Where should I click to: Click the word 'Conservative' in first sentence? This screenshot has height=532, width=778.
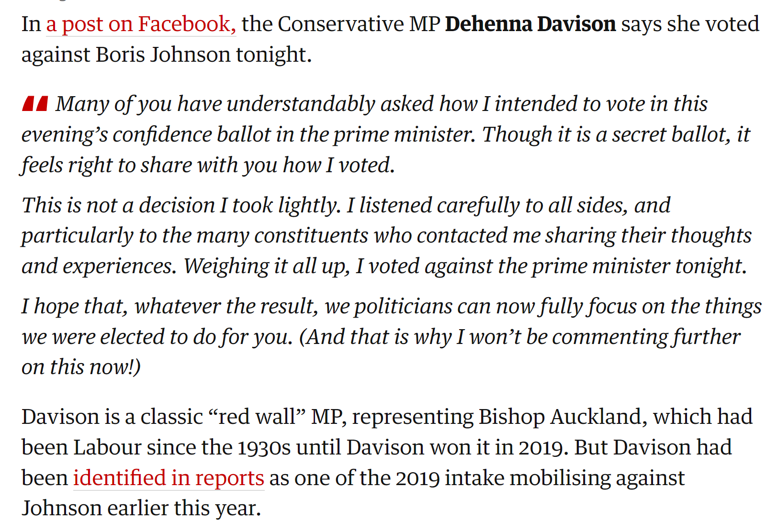coord(340,24)
